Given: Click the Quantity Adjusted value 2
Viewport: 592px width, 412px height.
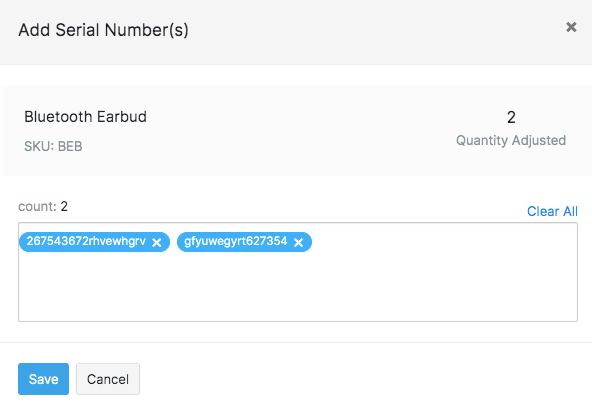Looking at the screenshot, I should 511,117.
